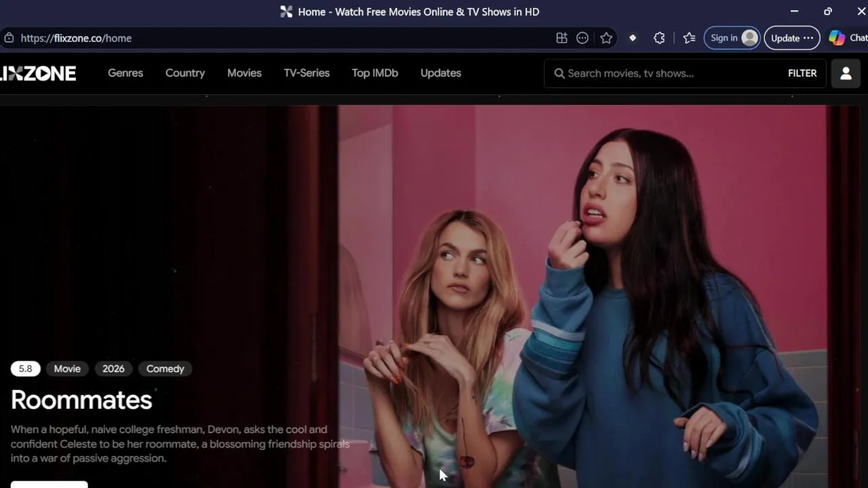Go to the Movies section
The image size is (868, 488).
click(244, 73)
